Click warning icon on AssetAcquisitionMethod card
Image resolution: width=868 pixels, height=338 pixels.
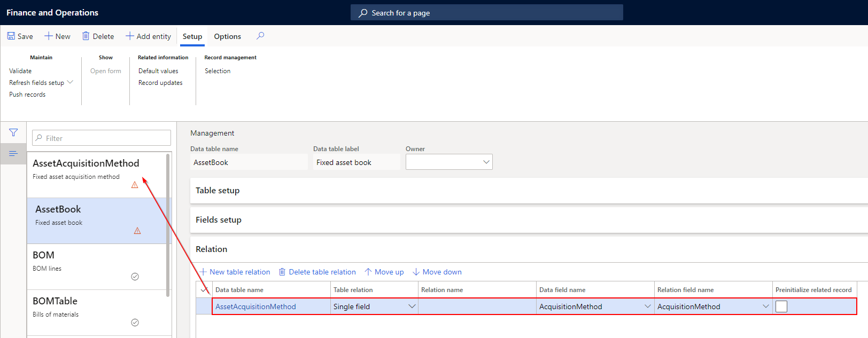(x=135, y=185)
